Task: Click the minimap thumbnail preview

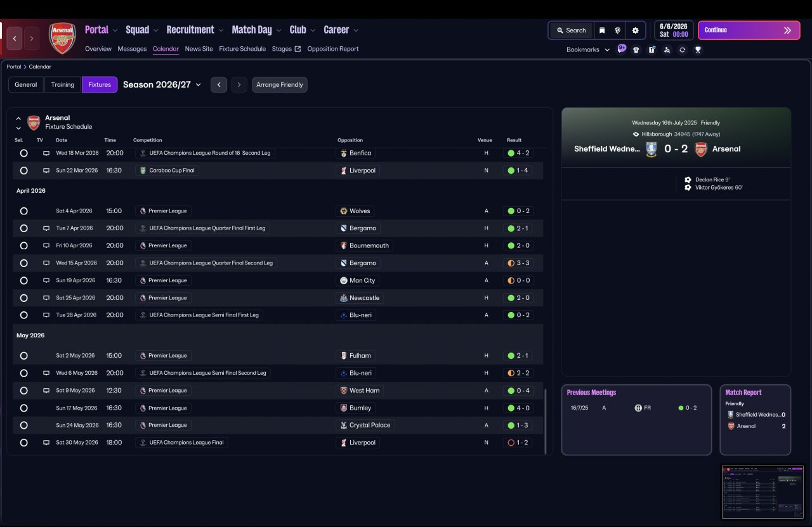Action: pyautogui.click(x=763, y=492)
